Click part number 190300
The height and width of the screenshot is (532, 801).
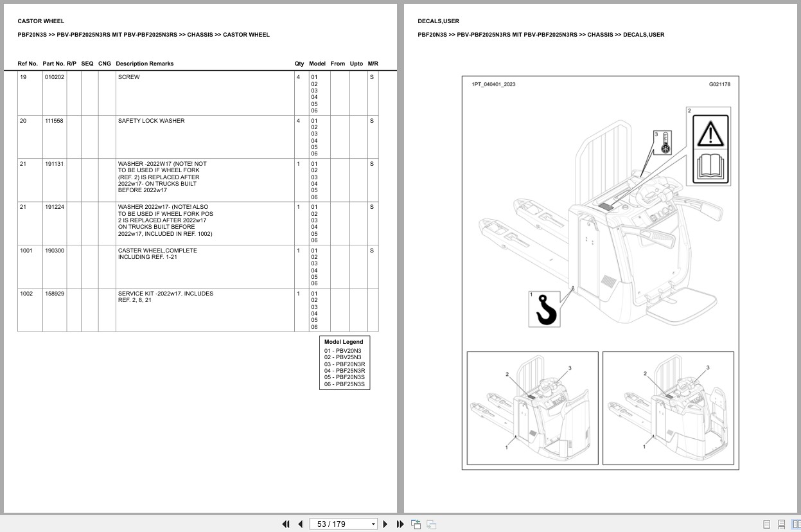(55, 251)
